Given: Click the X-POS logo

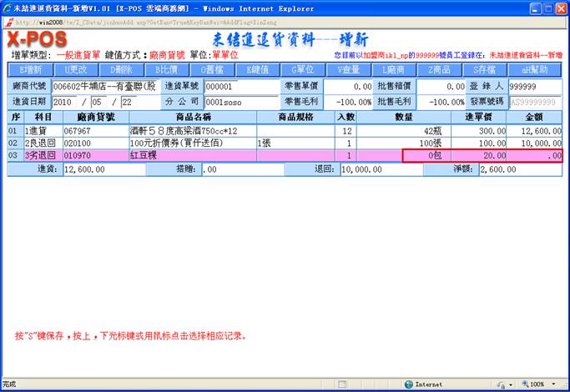Looking at the screenshot, I should (35, 42).
